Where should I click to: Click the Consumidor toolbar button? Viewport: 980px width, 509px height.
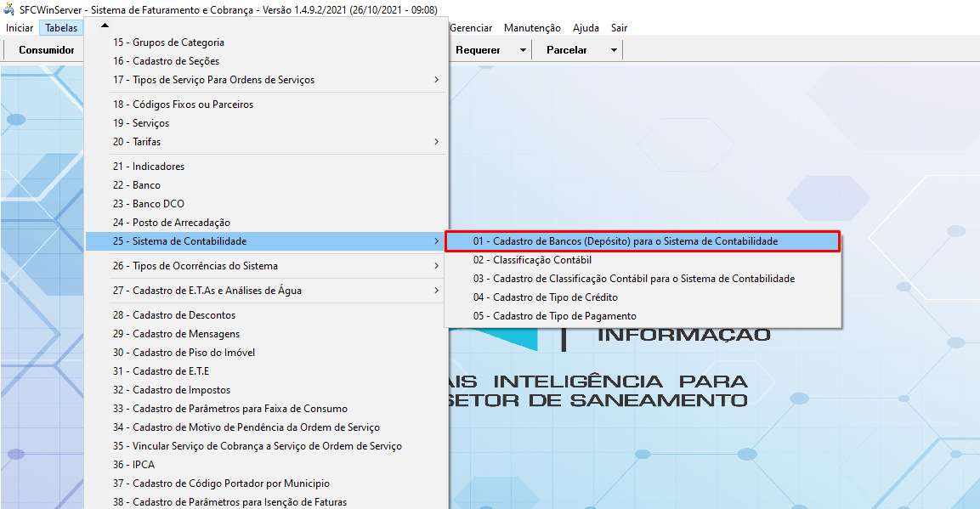47,50
